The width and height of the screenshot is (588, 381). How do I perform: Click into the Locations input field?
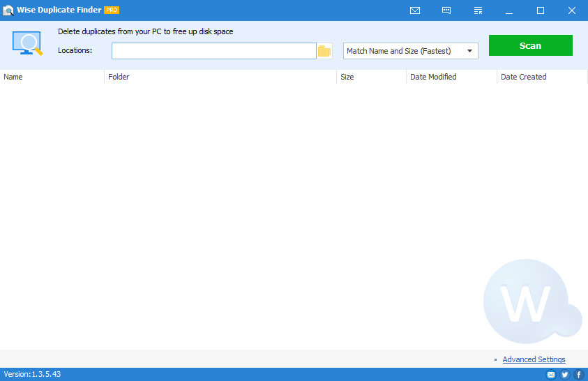click(x=214, y=51)
